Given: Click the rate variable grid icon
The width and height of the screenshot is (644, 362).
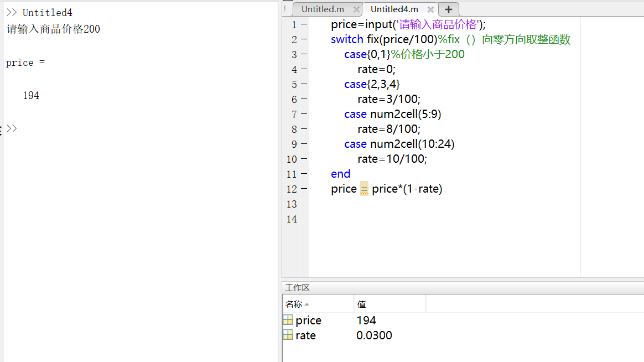Looking at the screenshot, I should coord(288,335).
